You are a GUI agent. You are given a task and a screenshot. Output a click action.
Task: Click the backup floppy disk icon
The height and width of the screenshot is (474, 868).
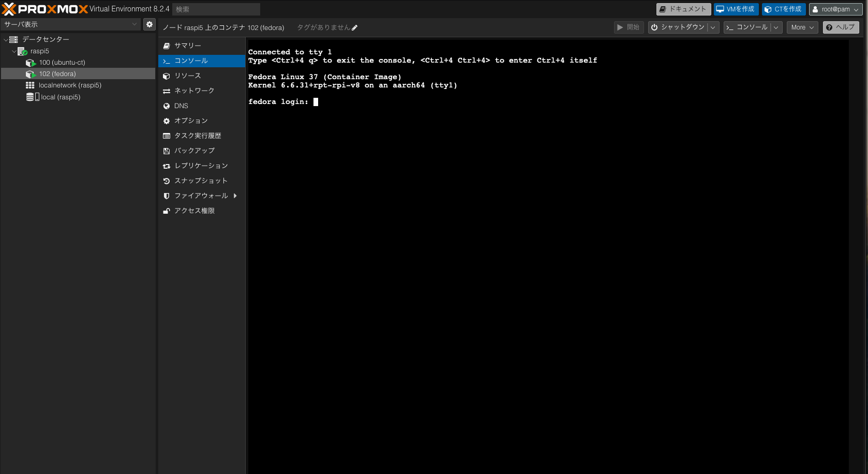(x=167, y=151)
